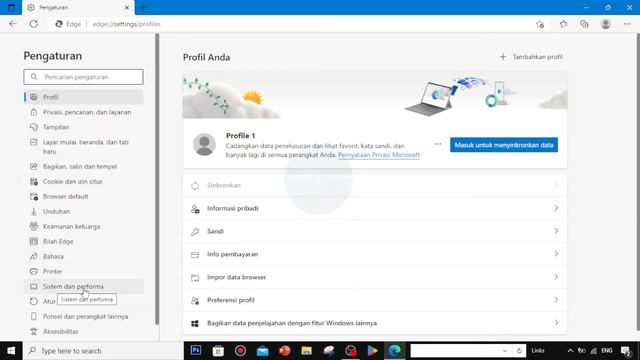Reload the page with refresh icon
640x360 pixels.
34,24
